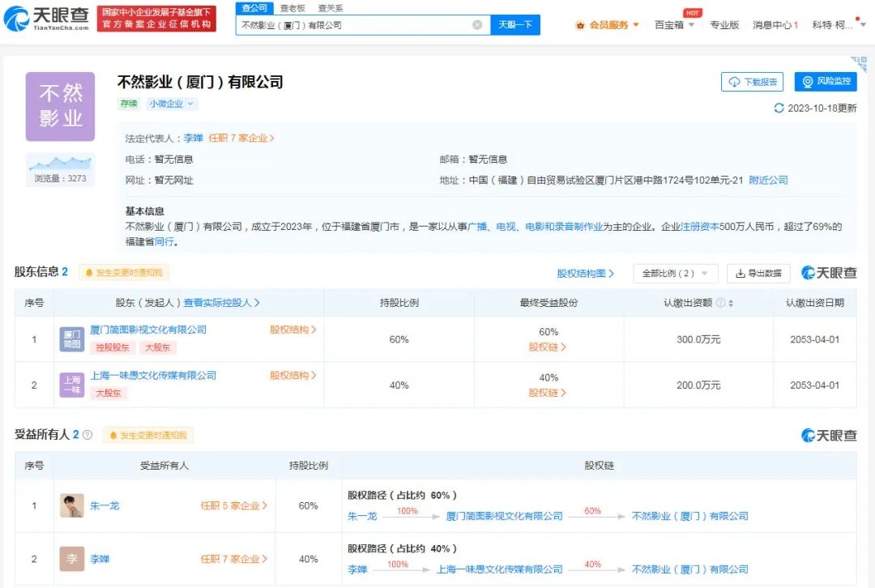Switch to the 查关系 tab
The height and width of the screenshot is (588, 875).
[x=331, y=8]
